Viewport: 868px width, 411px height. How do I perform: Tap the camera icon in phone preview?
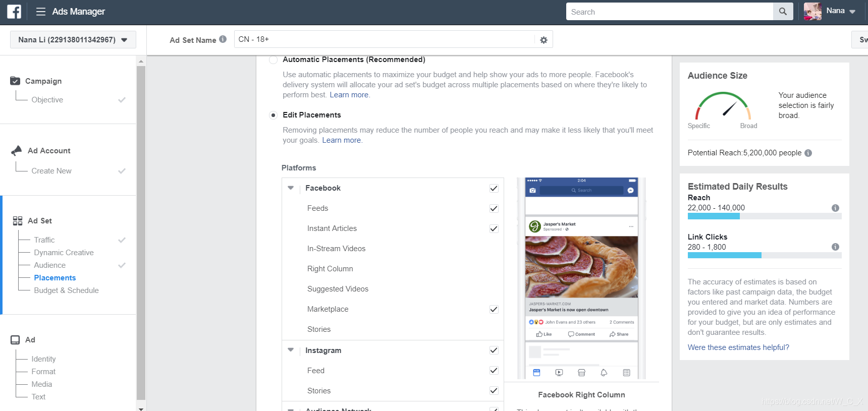pos(532,190)
